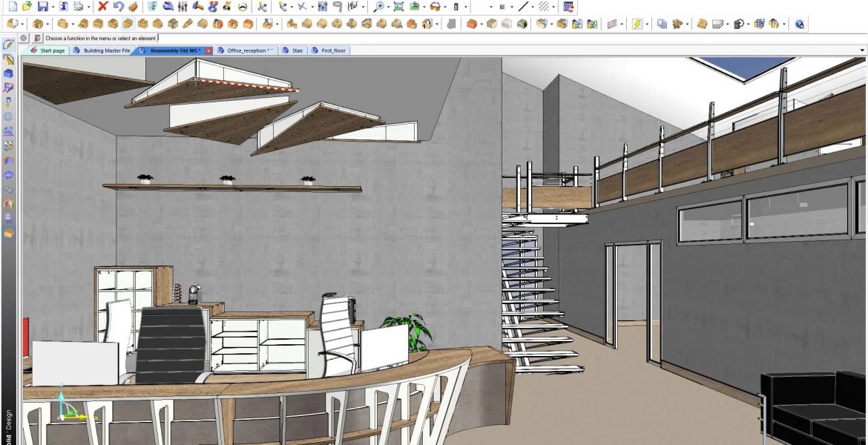Click the puzzle piece assembly icon

[x=677, y=24]
